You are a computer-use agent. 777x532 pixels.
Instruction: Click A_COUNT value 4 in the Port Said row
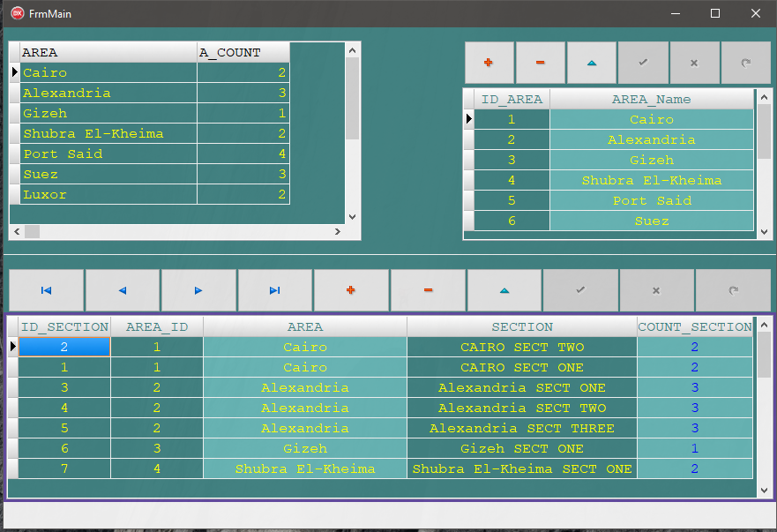(x=243, y=154)
